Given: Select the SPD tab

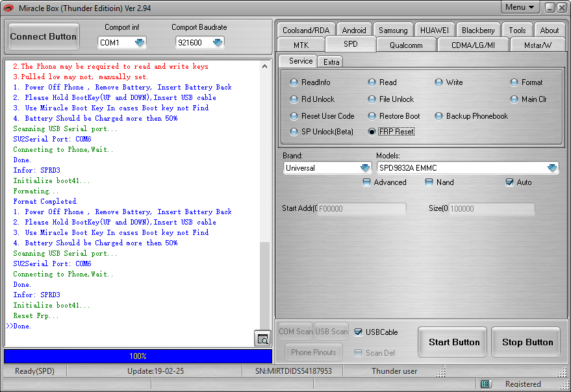Looking at the screenshot, I should pos(351,44).
